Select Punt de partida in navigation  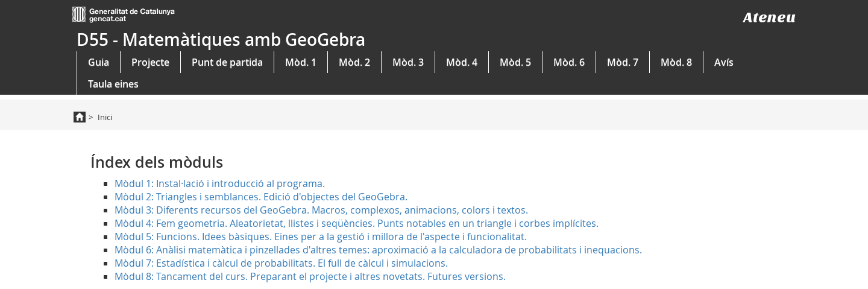pyautogui.click(x=227, y=62)
